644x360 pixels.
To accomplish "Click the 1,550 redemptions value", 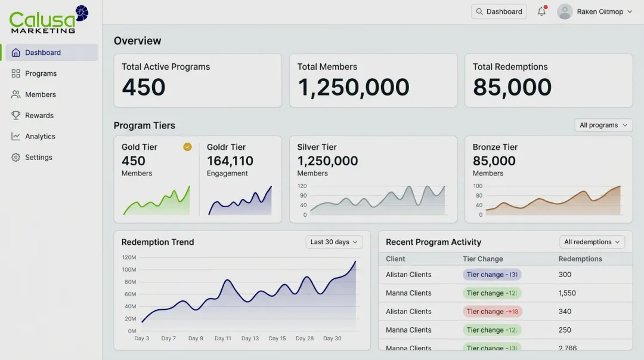I will click(x=567, y=293).
